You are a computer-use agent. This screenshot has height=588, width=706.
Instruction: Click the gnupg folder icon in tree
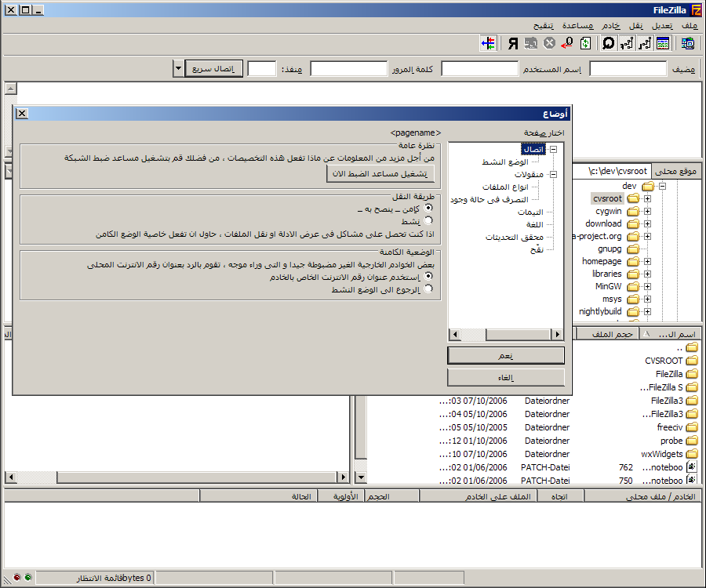pyautogui.click(x=634, y=249)
